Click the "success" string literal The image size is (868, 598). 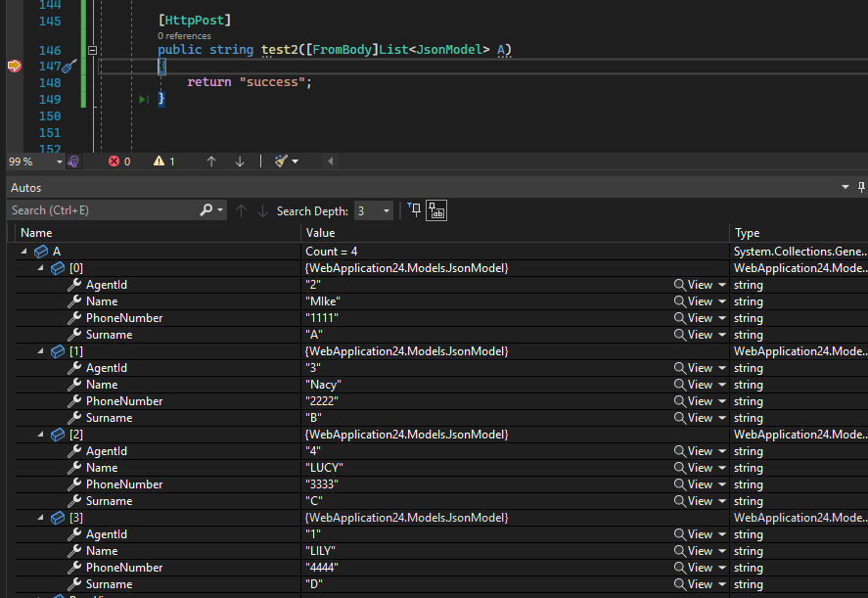click(x=272, y=82)
